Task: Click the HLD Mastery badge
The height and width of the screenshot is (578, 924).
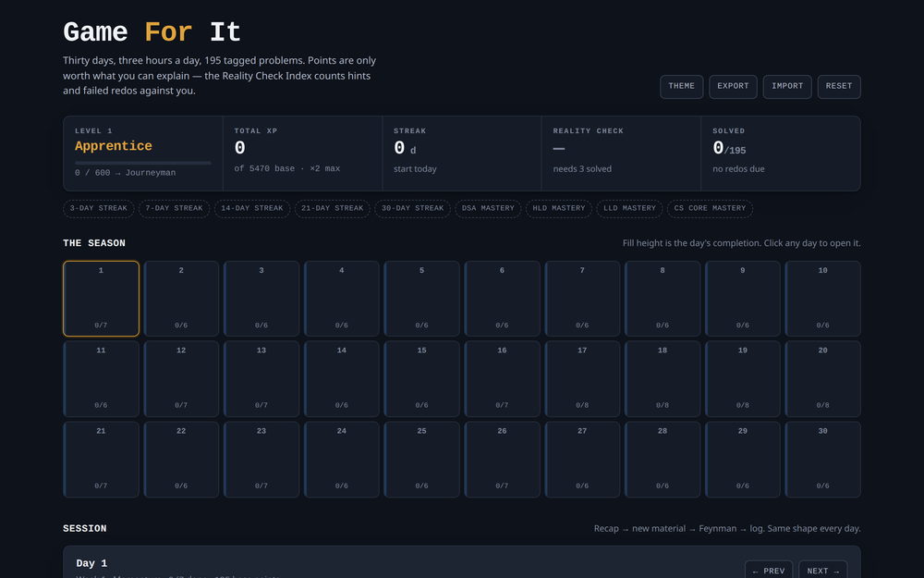Action: 559,208
